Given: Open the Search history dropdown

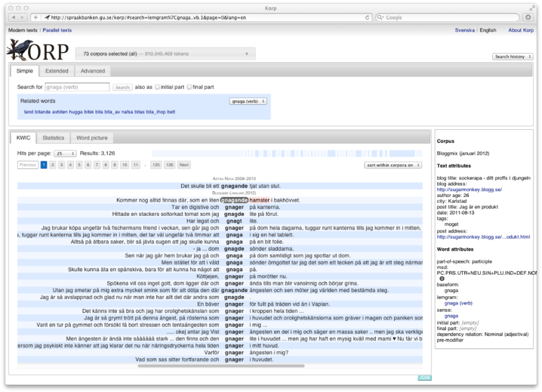Looking at the screenshot, I should click(x=513, y=57).
